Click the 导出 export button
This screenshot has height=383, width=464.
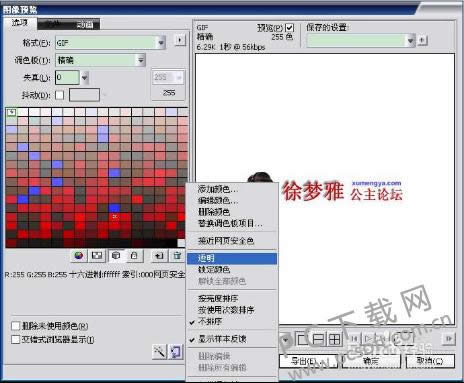307,361
